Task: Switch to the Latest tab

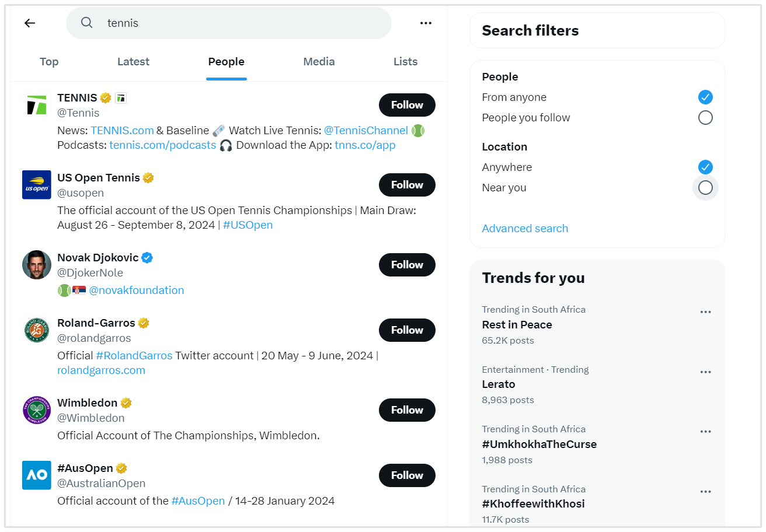Action: pyautogui.click(x=133, y=62)
